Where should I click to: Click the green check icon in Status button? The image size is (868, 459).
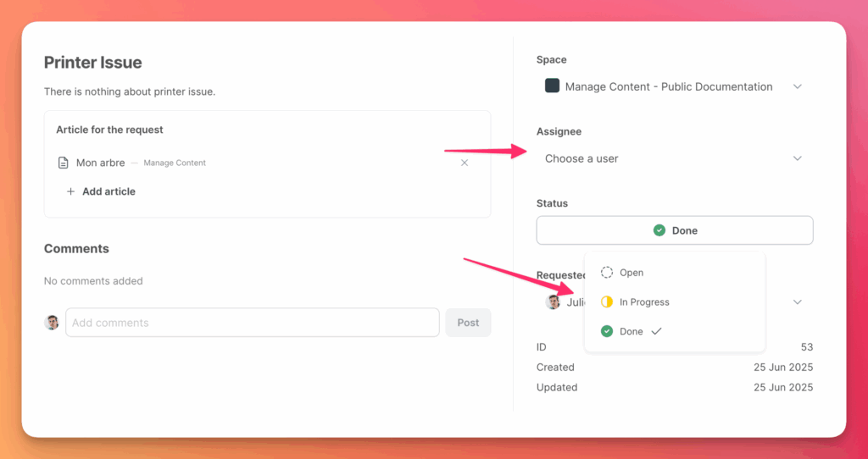tap(659, 230)
